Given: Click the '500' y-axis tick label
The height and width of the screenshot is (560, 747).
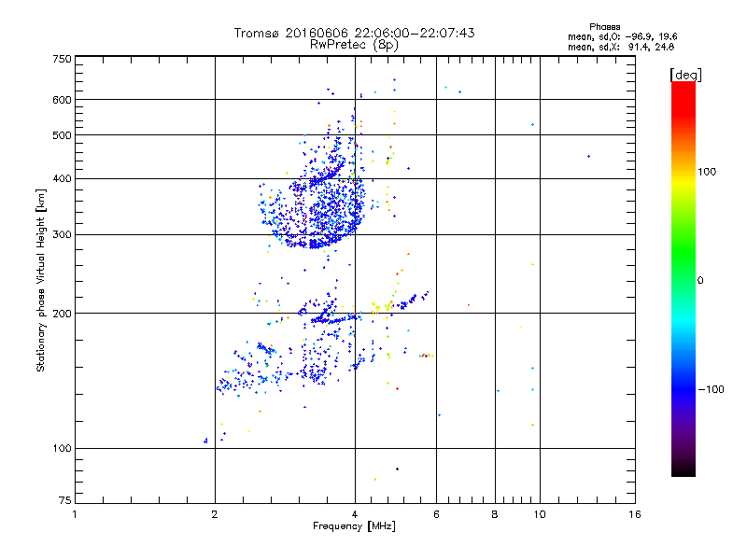Looking at the screenshot, I should click(62, 135).
